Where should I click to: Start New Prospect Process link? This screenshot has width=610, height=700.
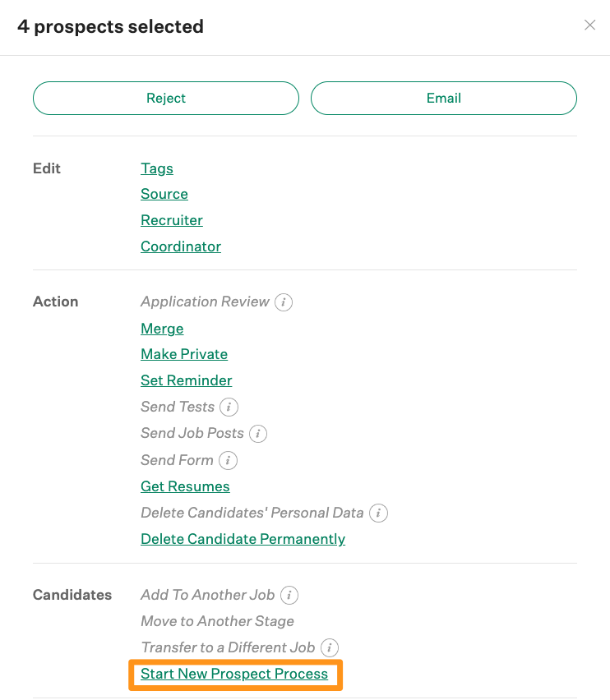pyautogui.click(x=234, y=674)
